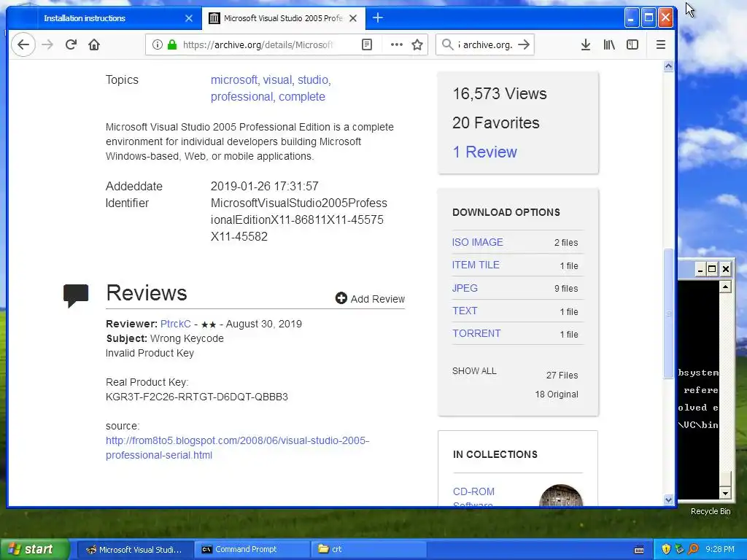Select the Recycle Bin desktop icon
Image resolution: width=747 pixels, height=560 pixels.
pos(711,511)
